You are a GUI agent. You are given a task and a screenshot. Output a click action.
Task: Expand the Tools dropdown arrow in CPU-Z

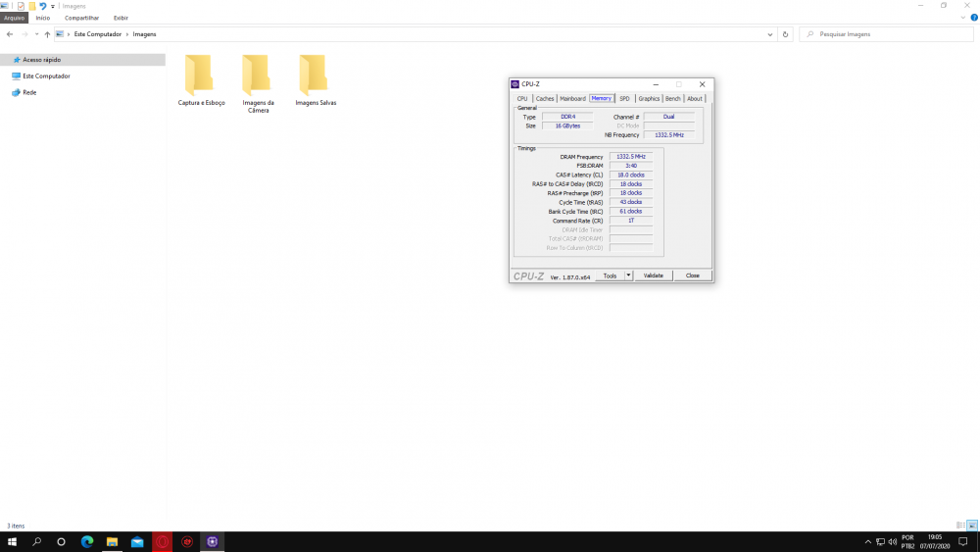click(x=629, y=276)
